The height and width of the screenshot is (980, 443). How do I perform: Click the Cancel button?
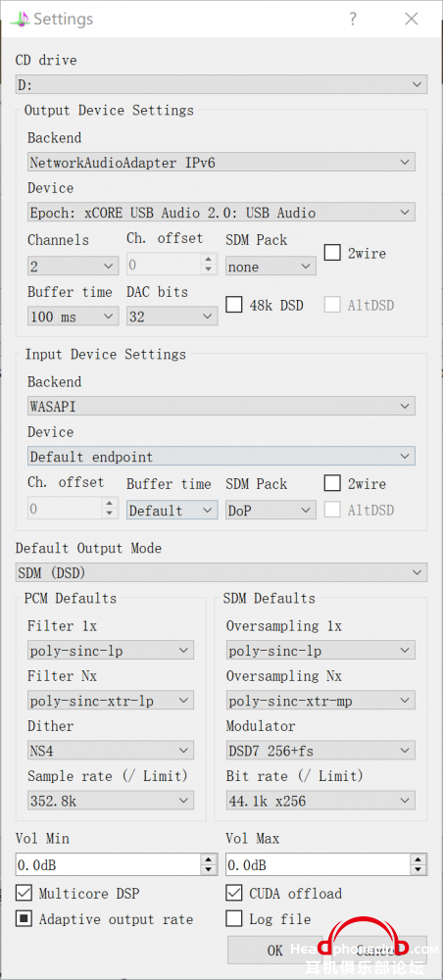376,950
